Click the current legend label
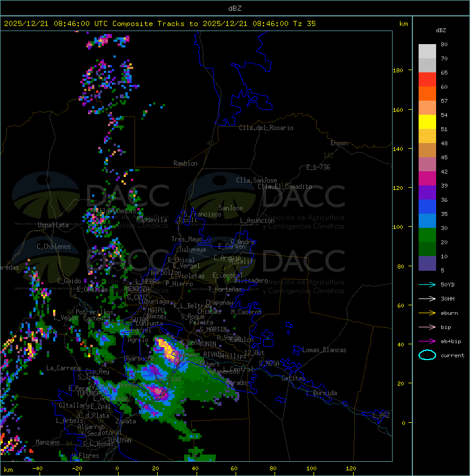This screenshot has width=470, height=476. [452, 356]
